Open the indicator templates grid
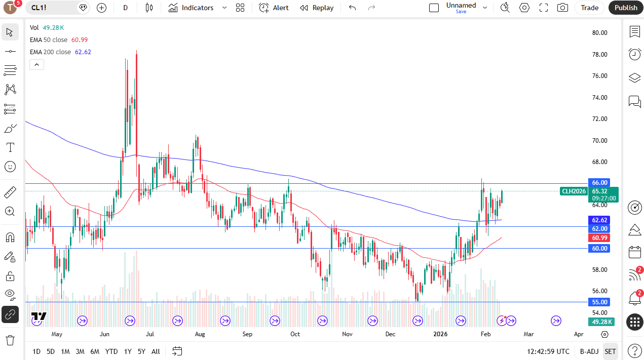The image size is (644, 360). tap(240, 8)
